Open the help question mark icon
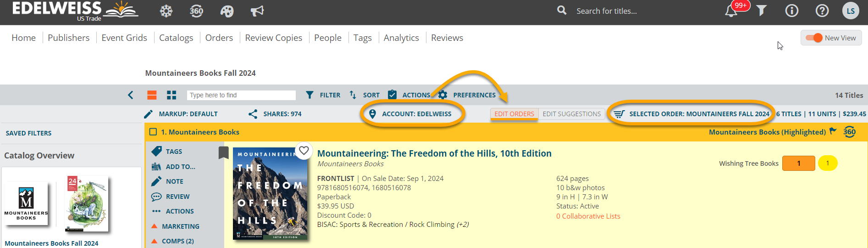 click(x=822, y=11)
